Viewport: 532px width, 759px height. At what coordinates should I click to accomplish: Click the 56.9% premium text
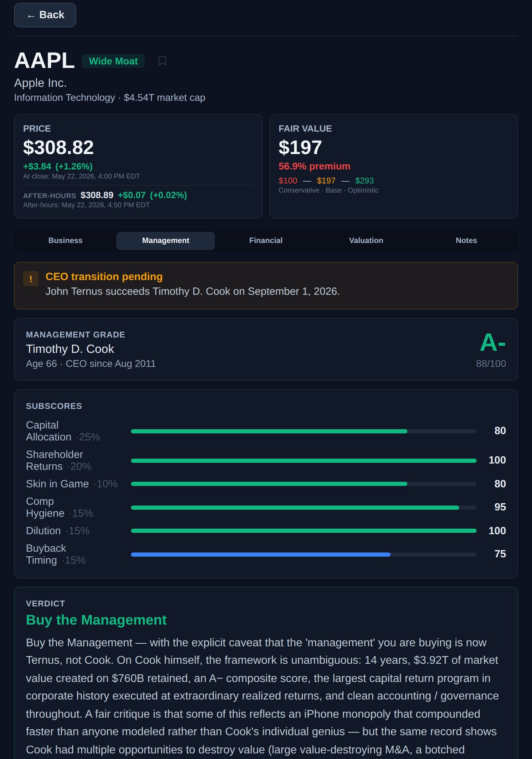click(314, 166)
